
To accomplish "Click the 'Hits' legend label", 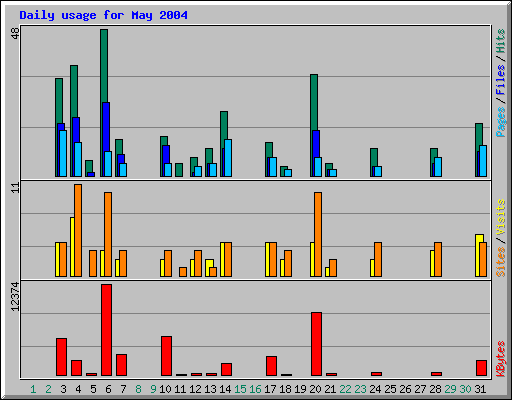I will point(500,41).
